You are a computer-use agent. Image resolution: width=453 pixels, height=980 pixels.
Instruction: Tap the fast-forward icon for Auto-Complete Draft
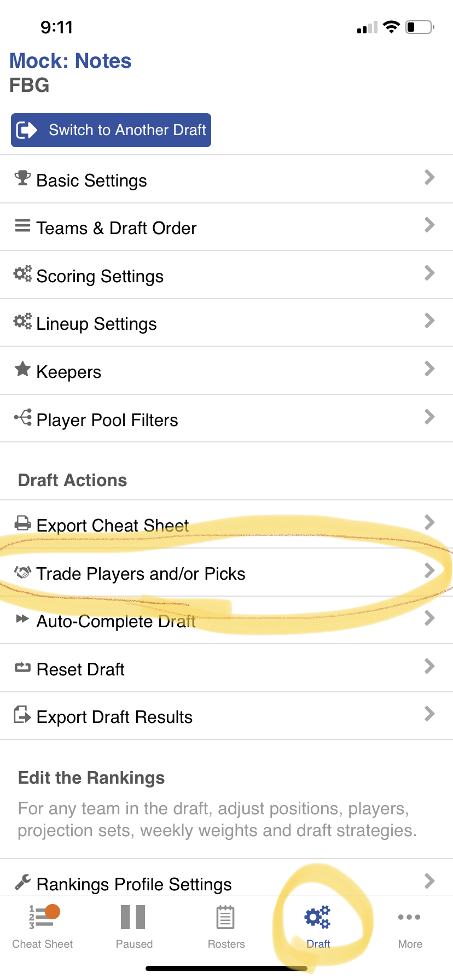click(x=22, y=619)
